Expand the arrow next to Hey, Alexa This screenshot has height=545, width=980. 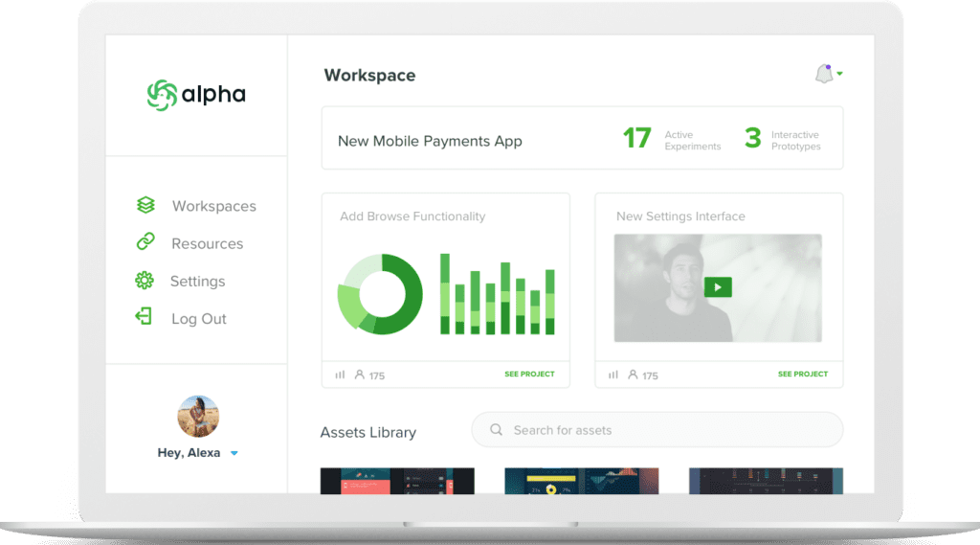234,453
